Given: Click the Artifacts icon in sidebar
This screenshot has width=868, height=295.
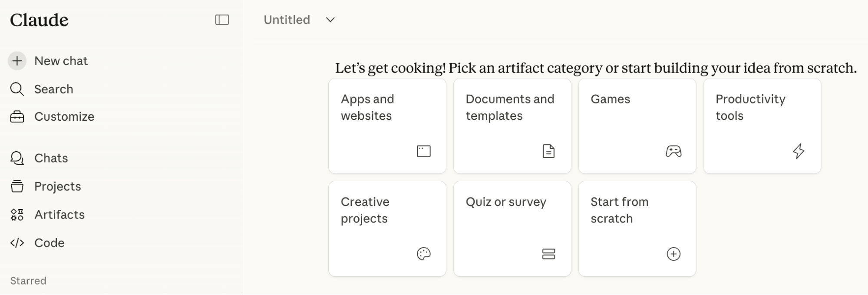Looking at the screenshot, I should coord(17,214).
